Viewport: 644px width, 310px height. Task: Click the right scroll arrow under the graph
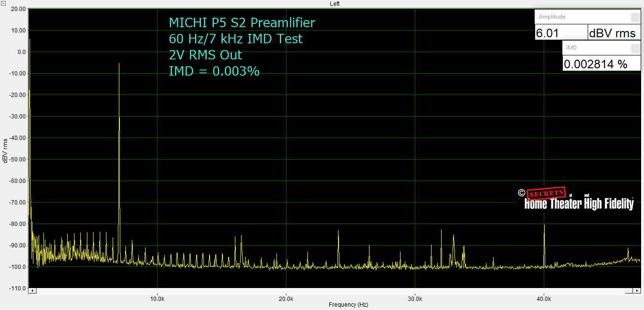click(x=636, y=290)
